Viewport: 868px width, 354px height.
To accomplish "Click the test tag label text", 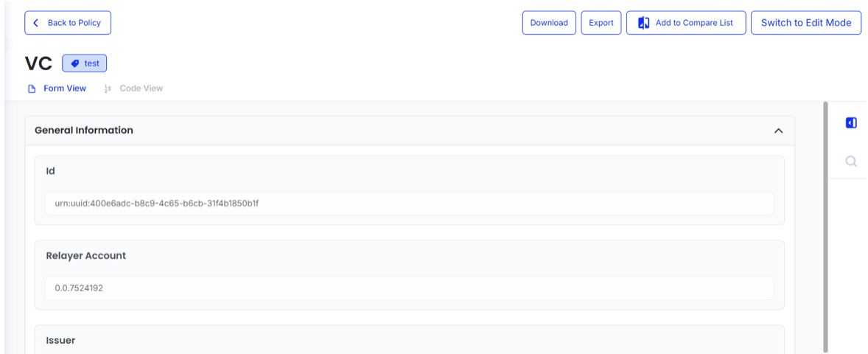I will coord(91,63).
